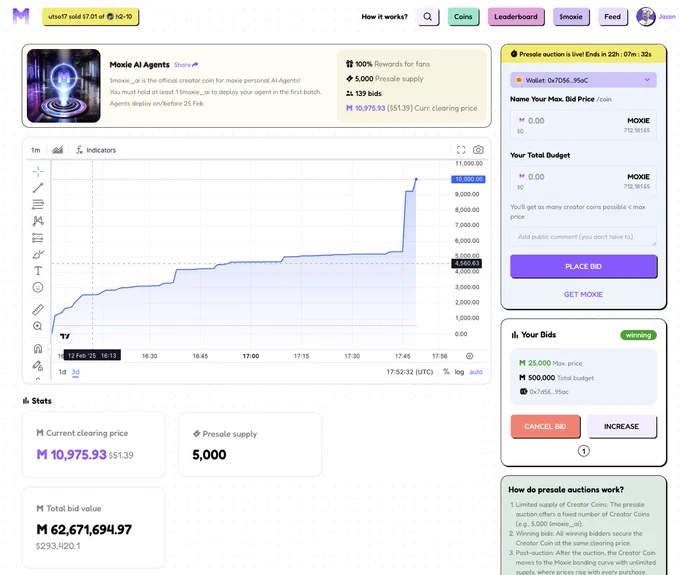
Task: Click the Moxie M logo
Action: tap(21, 16)
